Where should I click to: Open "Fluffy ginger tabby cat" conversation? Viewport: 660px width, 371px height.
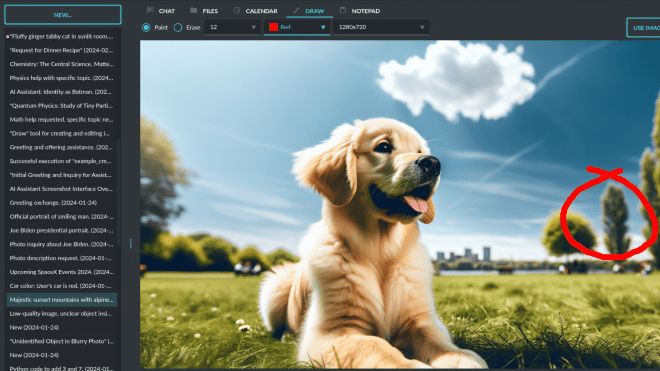[x=61, y=37]
